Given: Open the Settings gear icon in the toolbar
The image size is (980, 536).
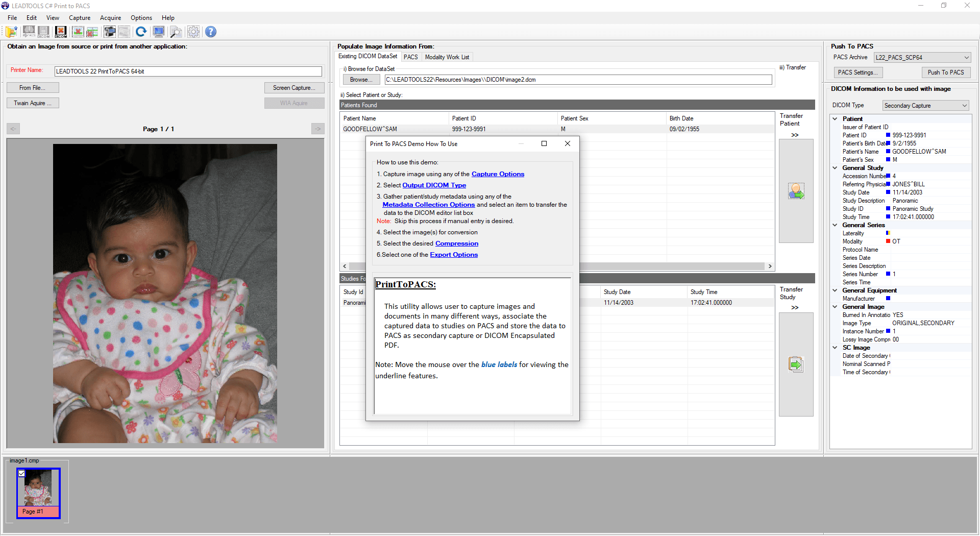Looking at the screenshot, I should 193,32.
